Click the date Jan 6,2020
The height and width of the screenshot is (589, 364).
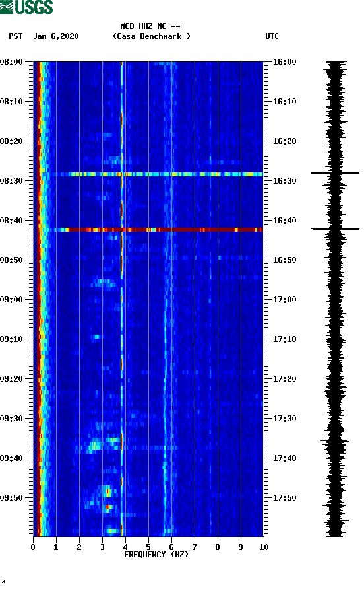(x=55, y=36)
